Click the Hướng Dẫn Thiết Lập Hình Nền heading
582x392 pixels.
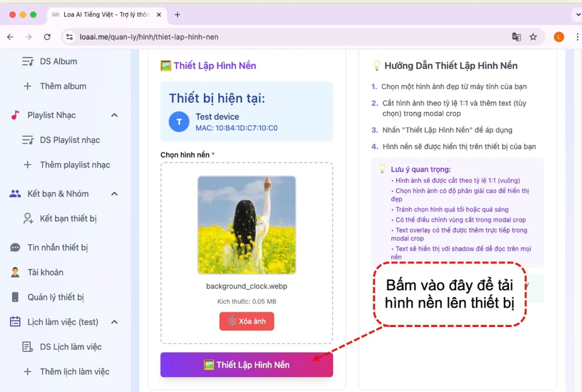tap(445, 65)
